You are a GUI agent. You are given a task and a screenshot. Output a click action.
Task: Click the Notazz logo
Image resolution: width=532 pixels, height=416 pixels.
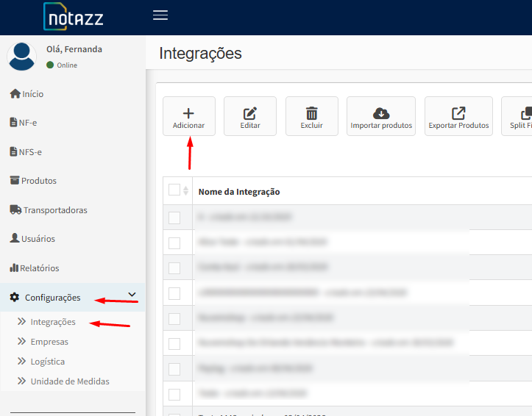(x=74, y=17)
